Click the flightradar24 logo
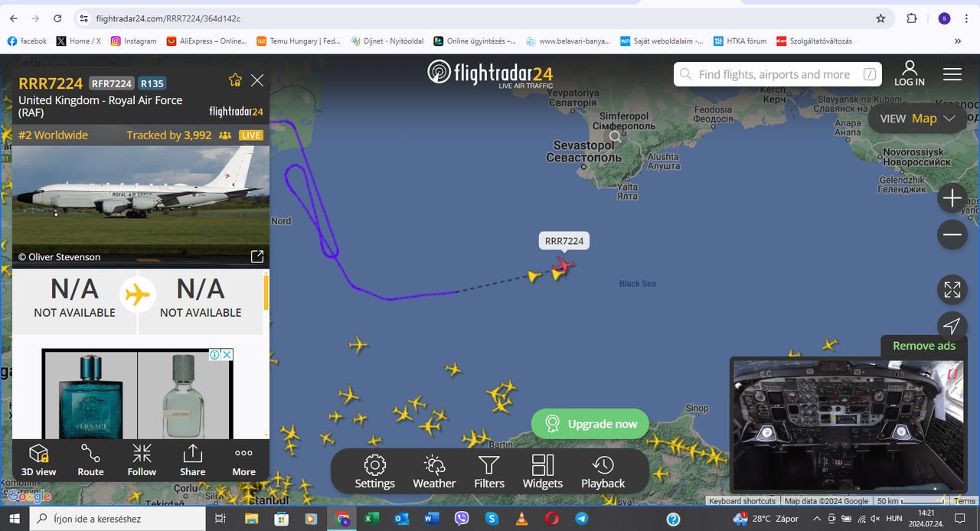The width and height of the screenshot is (980, 531). tap(490, 73)
